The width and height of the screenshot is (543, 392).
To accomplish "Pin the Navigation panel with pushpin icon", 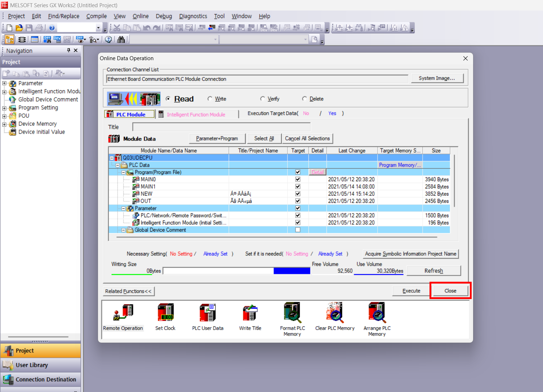I will click(x=68, y=50).
